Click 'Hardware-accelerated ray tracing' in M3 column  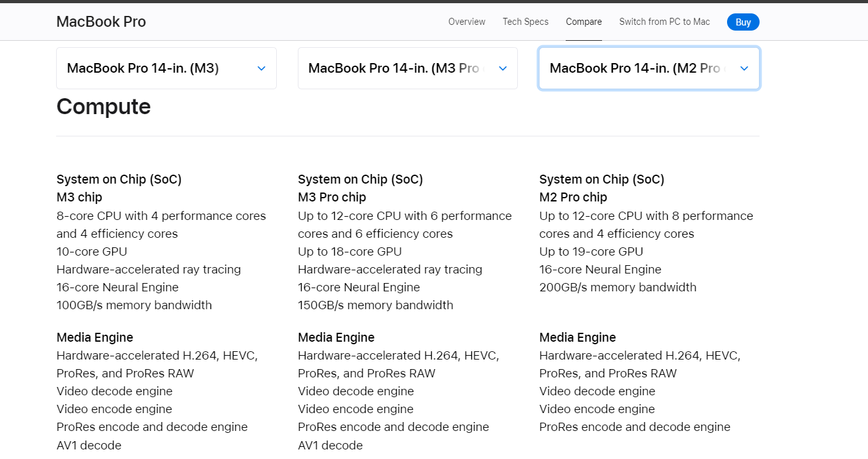[149, 269]
